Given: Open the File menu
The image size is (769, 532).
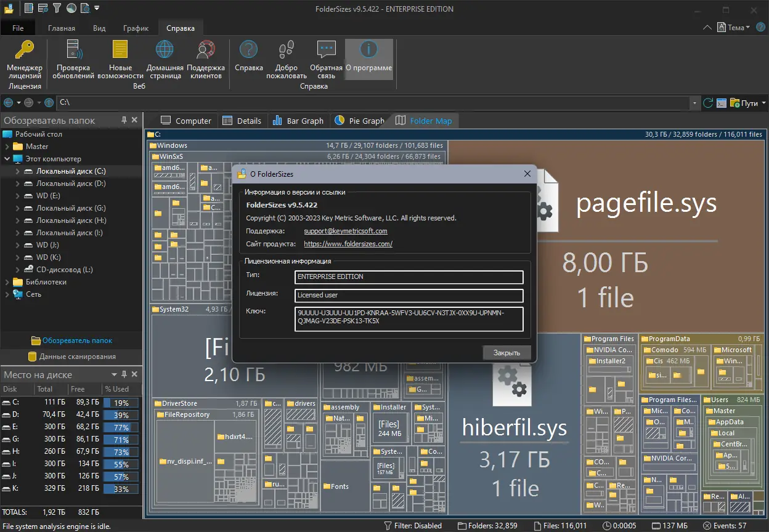Looking at the screenshot, I should pyautogui.click(x=18, y=28).
